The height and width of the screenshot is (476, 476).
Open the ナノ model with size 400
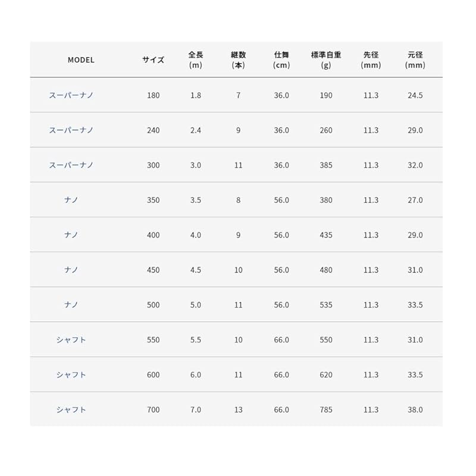pyautogui.click(x=71, y=235)
